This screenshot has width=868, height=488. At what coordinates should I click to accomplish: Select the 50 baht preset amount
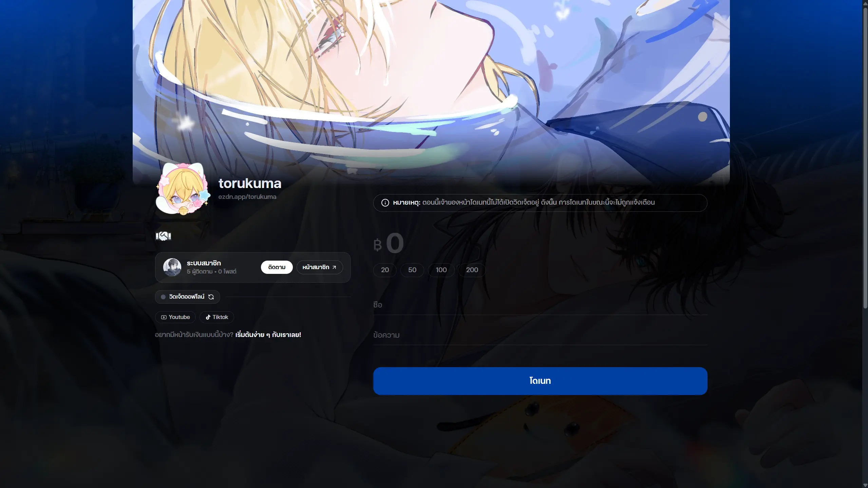412,270
